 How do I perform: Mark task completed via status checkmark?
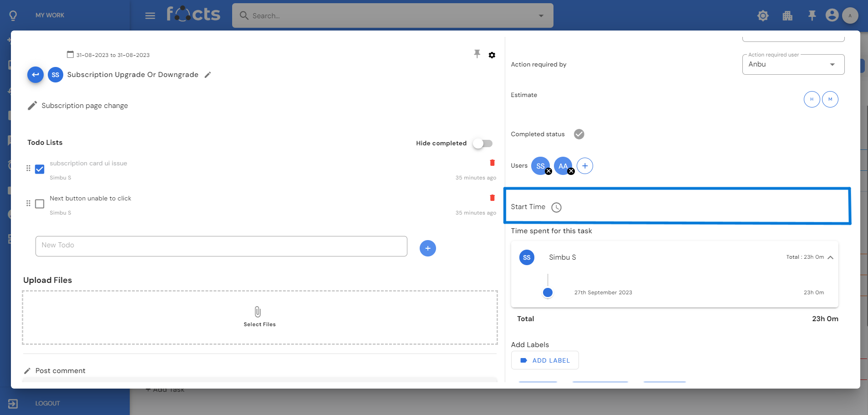579,134
